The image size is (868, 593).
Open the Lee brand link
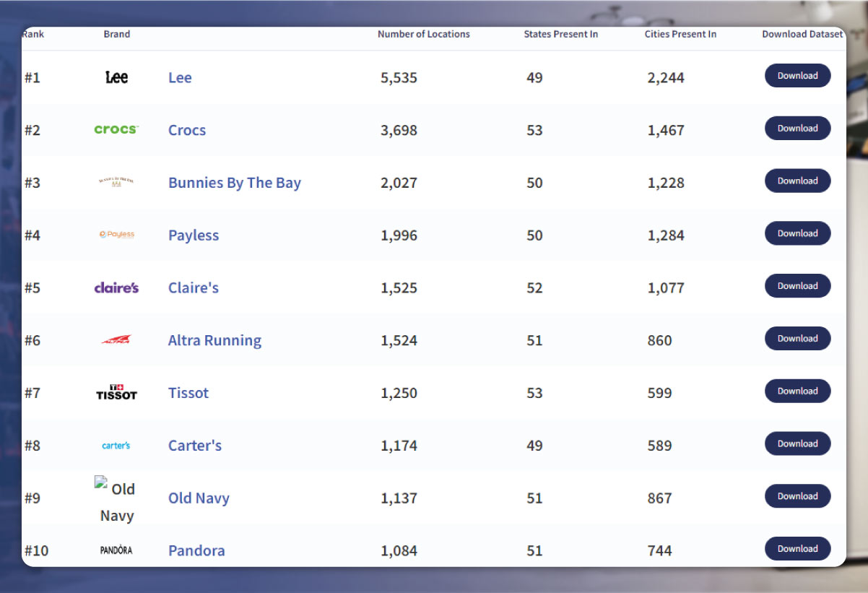pyautogui.click(x=180, y=77)
